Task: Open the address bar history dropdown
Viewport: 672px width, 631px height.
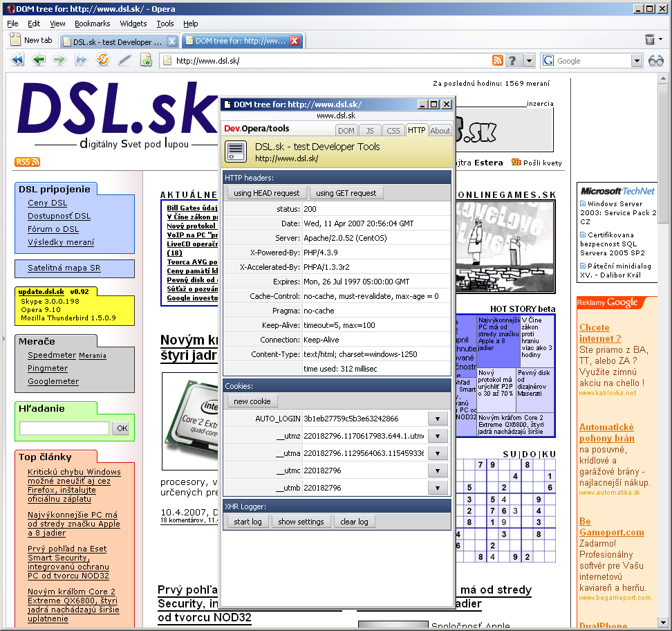Action: (530, 61)
